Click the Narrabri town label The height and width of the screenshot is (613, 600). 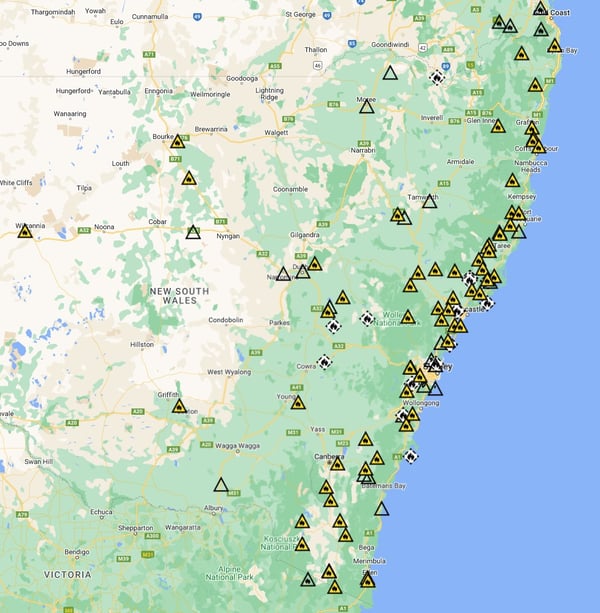[363, 150]
